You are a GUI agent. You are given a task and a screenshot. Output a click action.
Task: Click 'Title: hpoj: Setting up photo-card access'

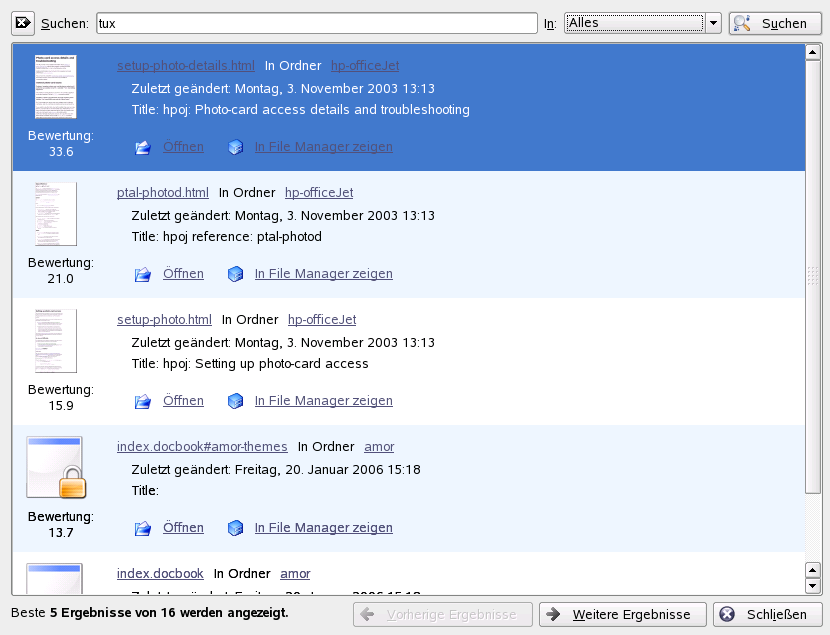point(250,364)
